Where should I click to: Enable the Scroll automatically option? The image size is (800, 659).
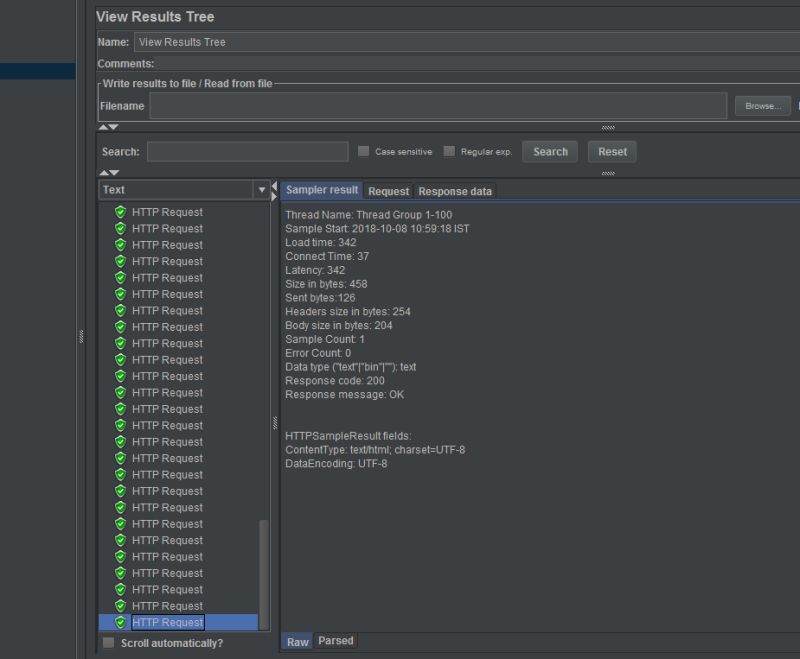point(108,645)
